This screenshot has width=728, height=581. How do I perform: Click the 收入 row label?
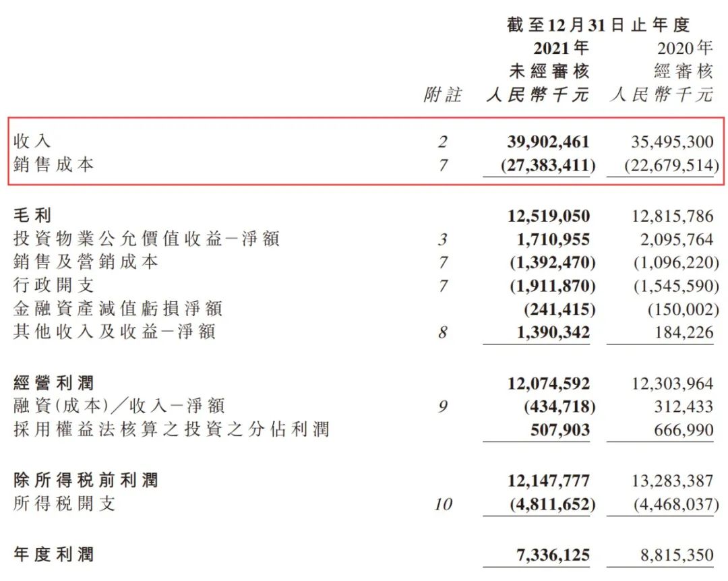click(32, 142)
